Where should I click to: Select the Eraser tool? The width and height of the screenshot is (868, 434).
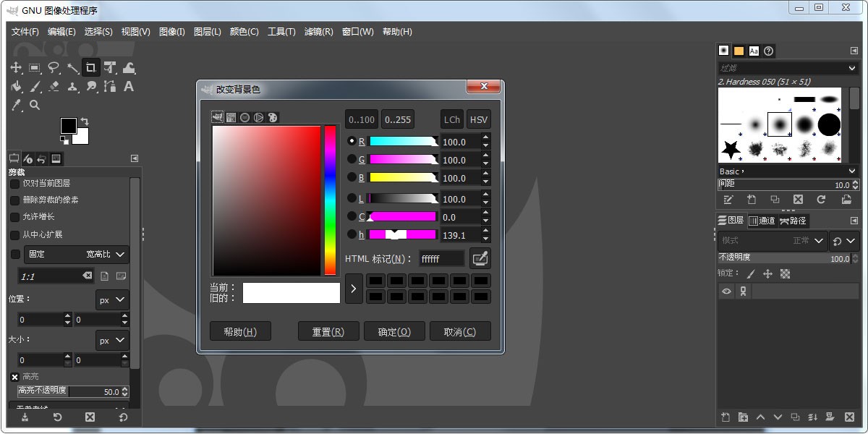[x=54, y=87]
